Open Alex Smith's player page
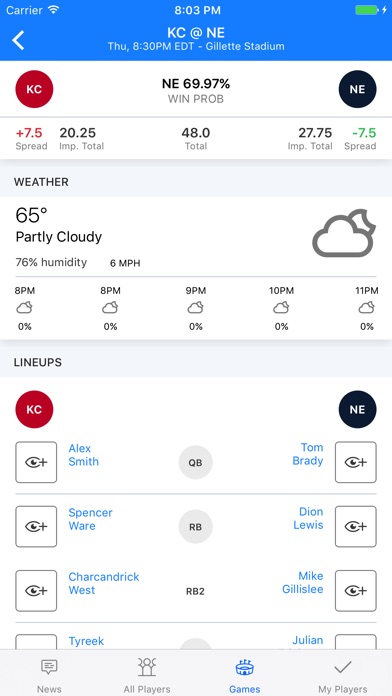The width and height of the screenshot is (392, 696). 83,455
